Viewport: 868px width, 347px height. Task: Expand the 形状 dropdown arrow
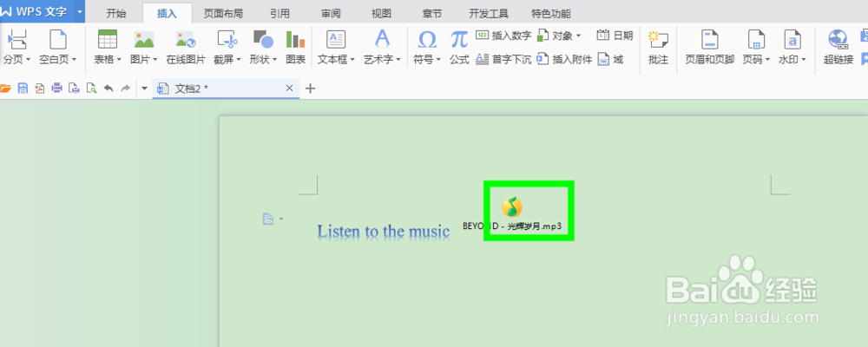pyautogui.click(x=274, y=59)
